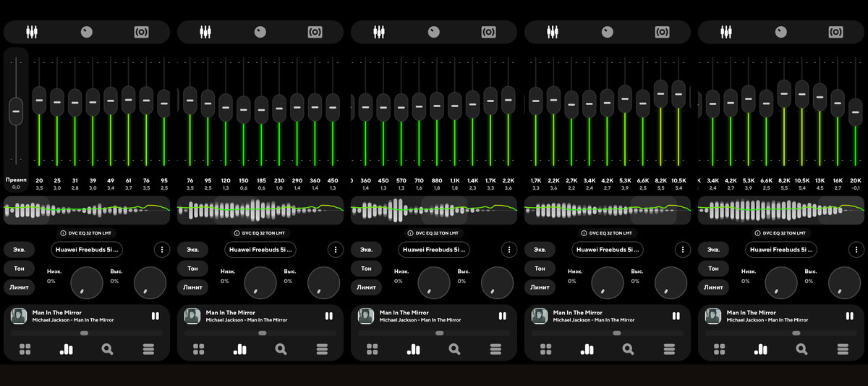
Task: Pause playback in the second panel
Action: (328, 316)
